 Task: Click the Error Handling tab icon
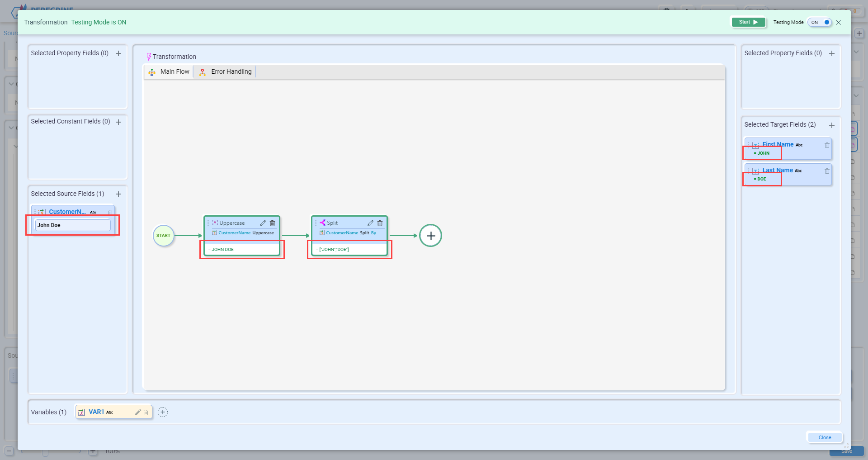click(x=203, y=72)
